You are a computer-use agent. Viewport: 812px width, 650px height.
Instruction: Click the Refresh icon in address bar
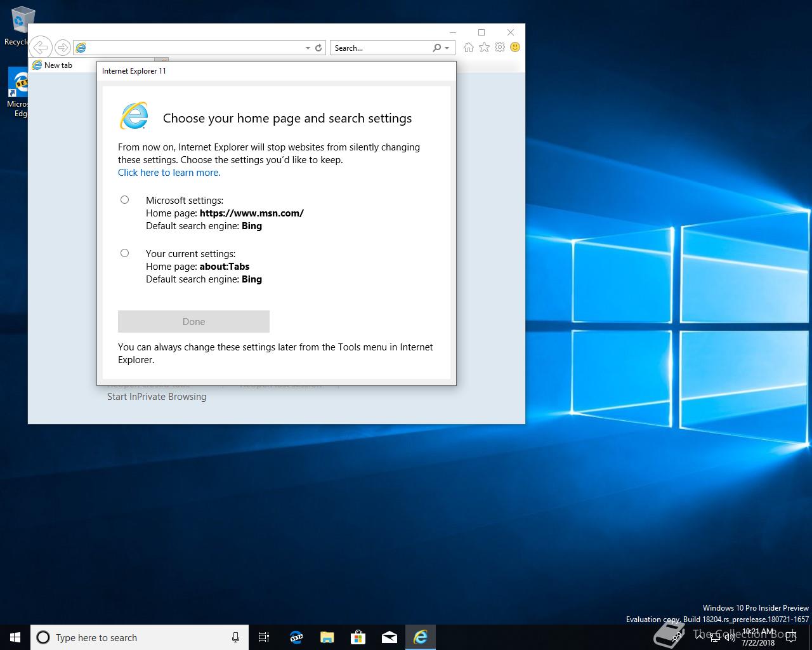(x=318, y=48)
